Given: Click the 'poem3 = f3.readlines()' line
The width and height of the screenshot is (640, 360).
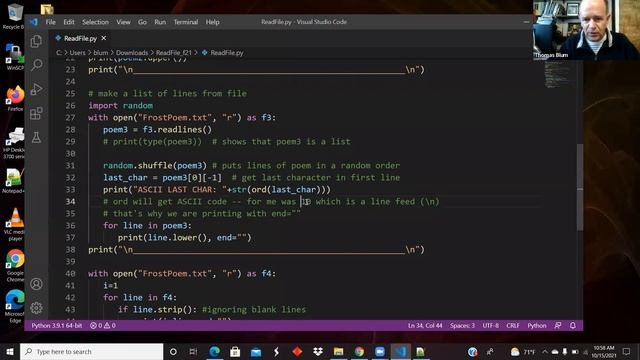Looking at the screenshot, I should tap(157, 130).
